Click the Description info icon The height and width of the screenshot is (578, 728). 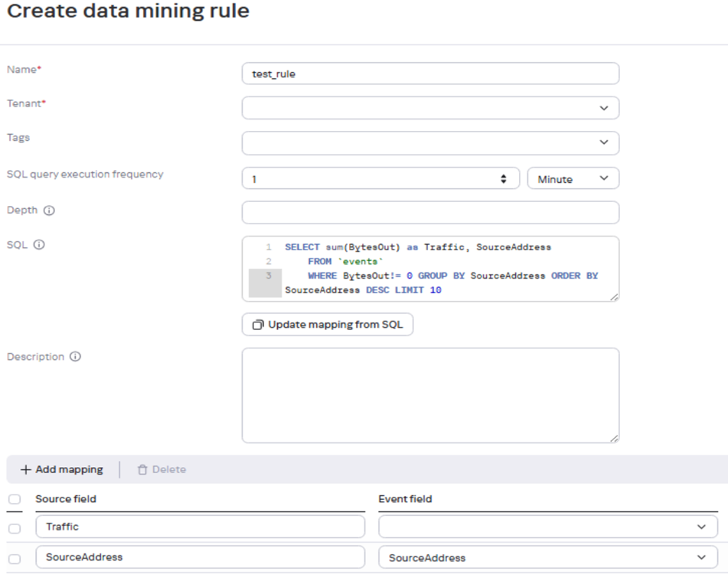(75, 357)
